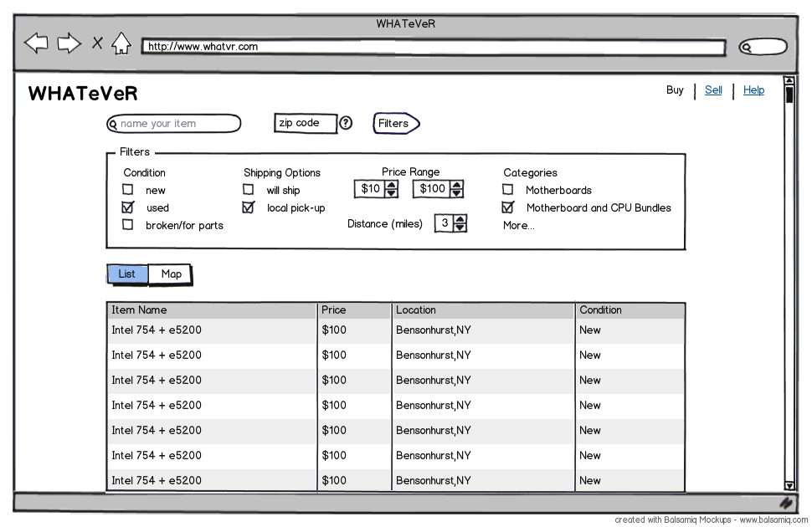Adjust the $100 maximum price stepper

click(x=456, y=189)
